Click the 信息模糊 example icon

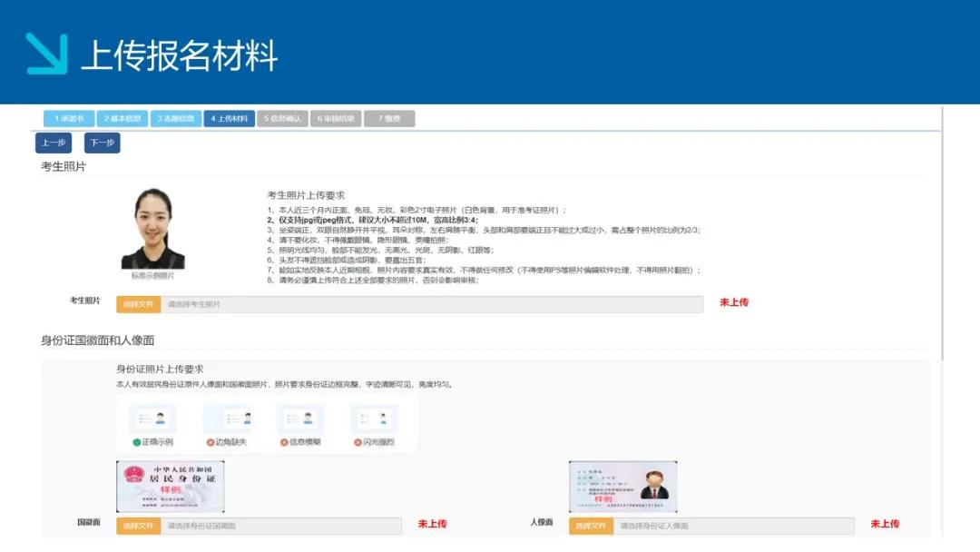point(300,419)
